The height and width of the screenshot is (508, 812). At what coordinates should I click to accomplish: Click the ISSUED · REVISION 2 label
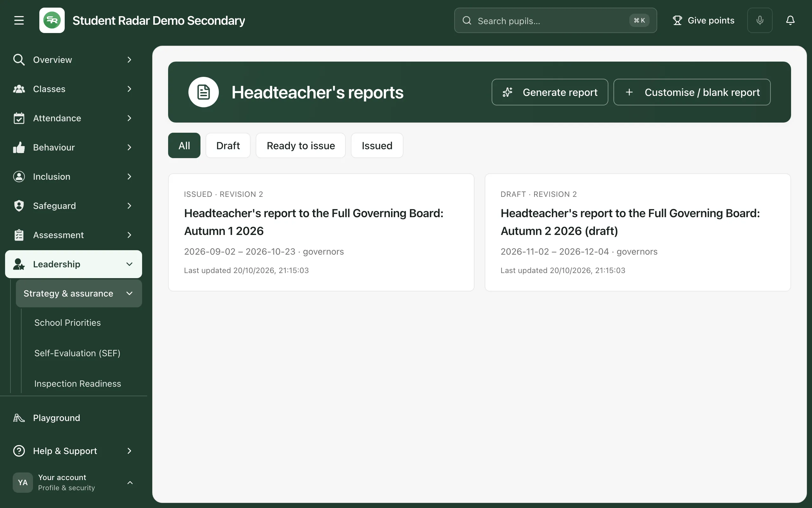tap(224, 194)
